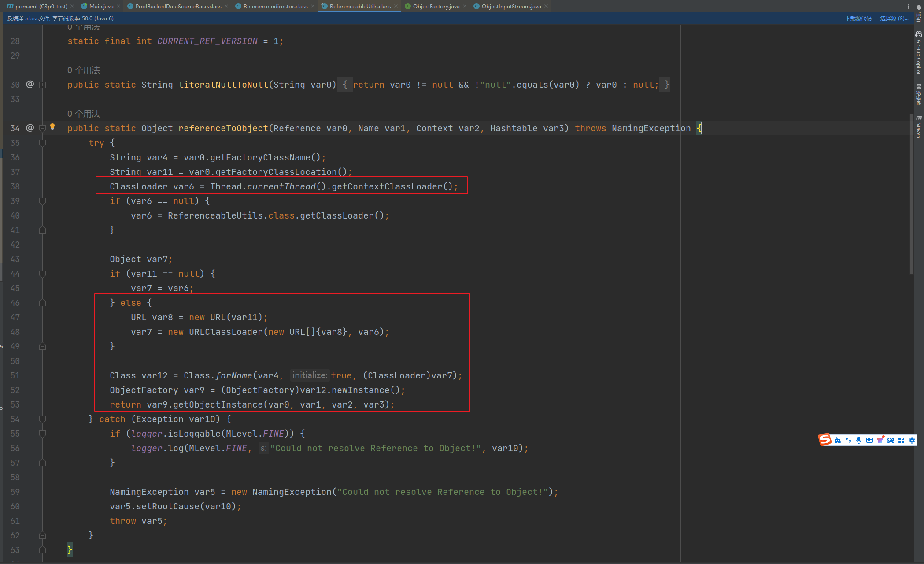Click the fold end marker on line 49
This screenshot has height=564, width=924.
click(43, 346)
